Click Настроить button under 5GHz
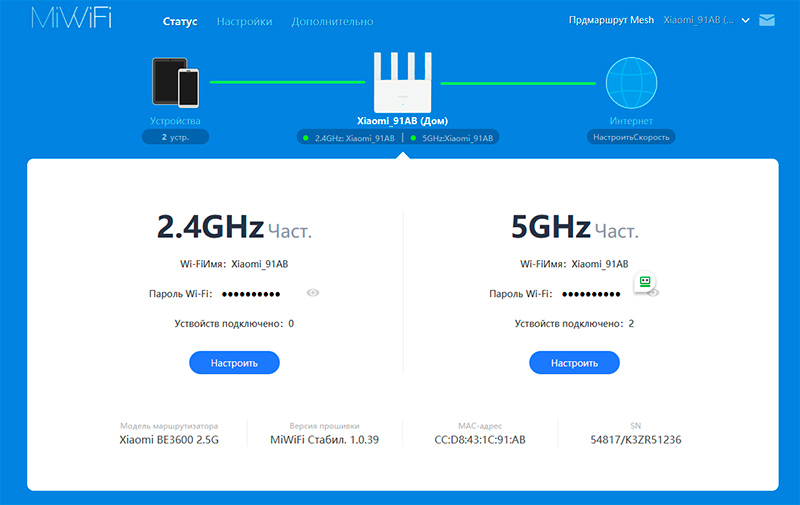This screenshot has height=505, width=800. click(574, 363)
